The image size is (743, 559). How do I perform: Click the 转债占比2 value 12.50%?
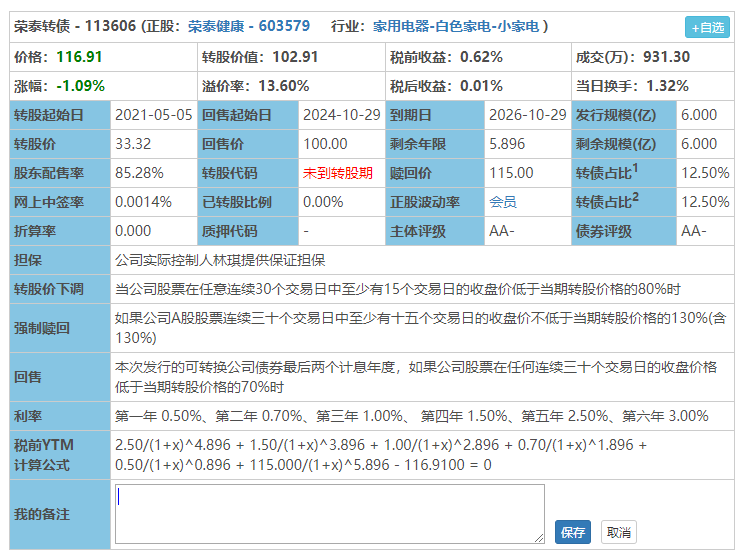705,202
